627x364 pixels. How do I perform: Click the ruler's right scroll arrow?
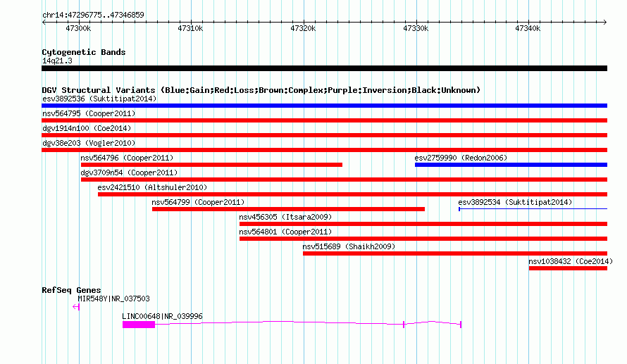(604, 23)
